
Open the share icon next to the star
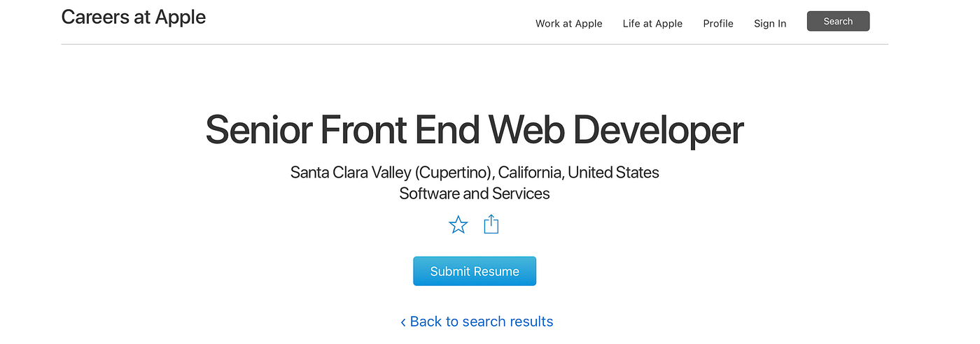coord(491,224)
